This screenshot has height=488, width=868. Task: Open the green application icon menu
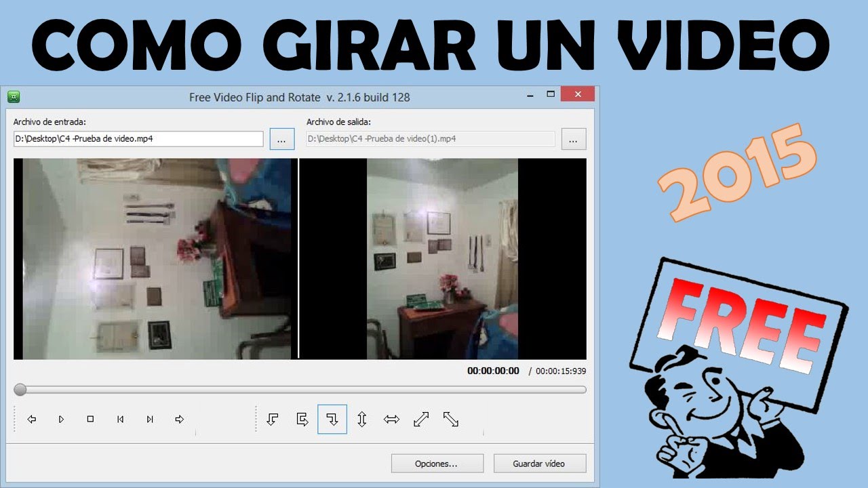pyautogui.click(x=13, y=96)
